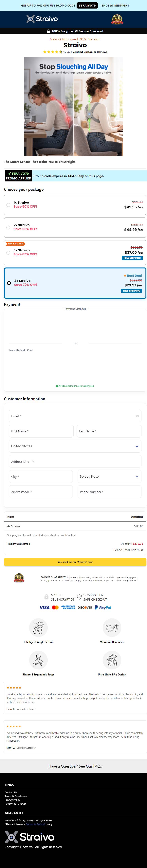Open the Privacy Policy footer link
This screenshot has width=147, height=868.
[x=12, y=800]
